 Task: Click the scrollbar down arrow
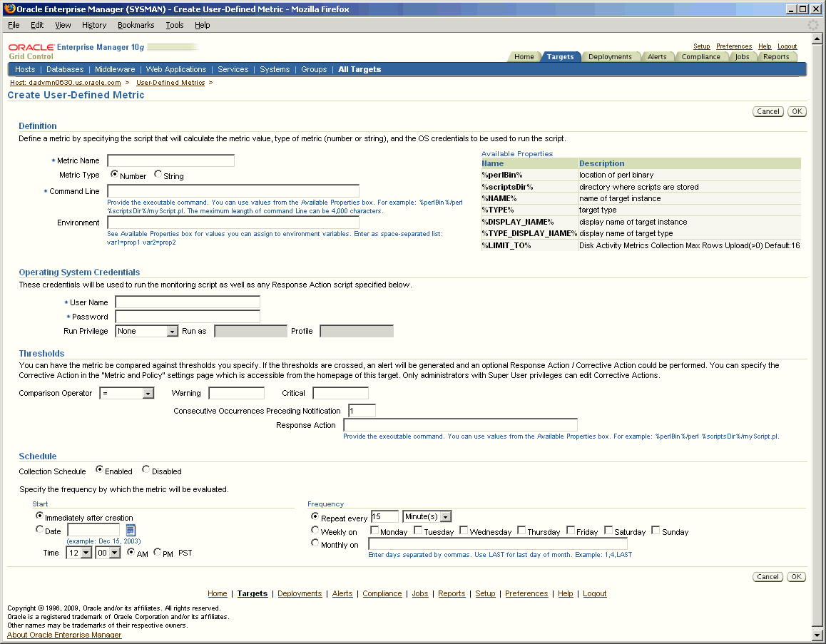coord(817,635)
